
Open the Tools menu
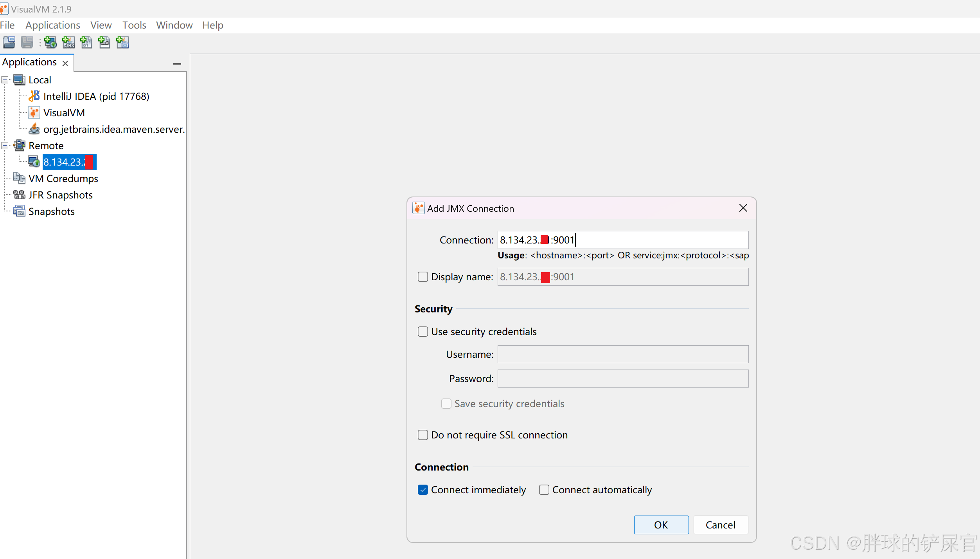coord(134,25)
